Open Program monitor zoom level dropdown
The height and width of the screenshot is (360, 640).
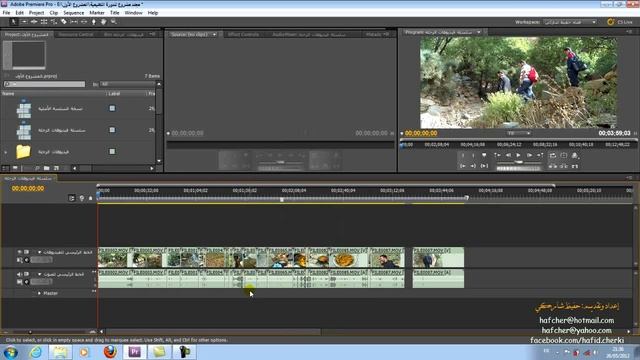pyautogui.click(x=518, y=133)
